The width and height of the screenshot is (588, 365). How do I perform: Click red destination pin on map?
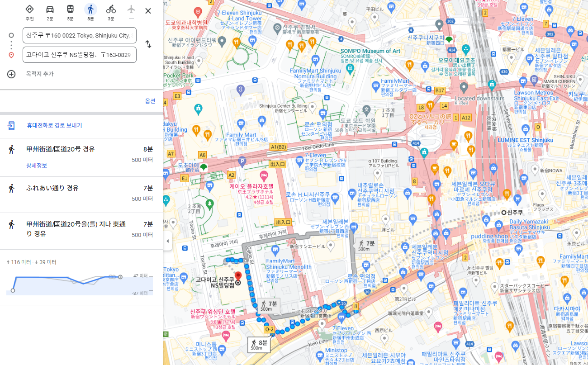click(x=237, y=277)
